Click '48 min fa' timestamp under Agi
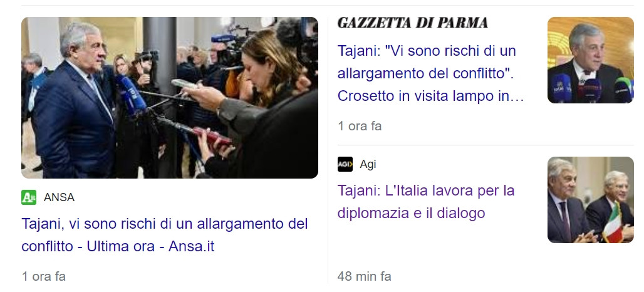This screenshot has width=644, height=292. pyautogui.click(x=365, y=276)
